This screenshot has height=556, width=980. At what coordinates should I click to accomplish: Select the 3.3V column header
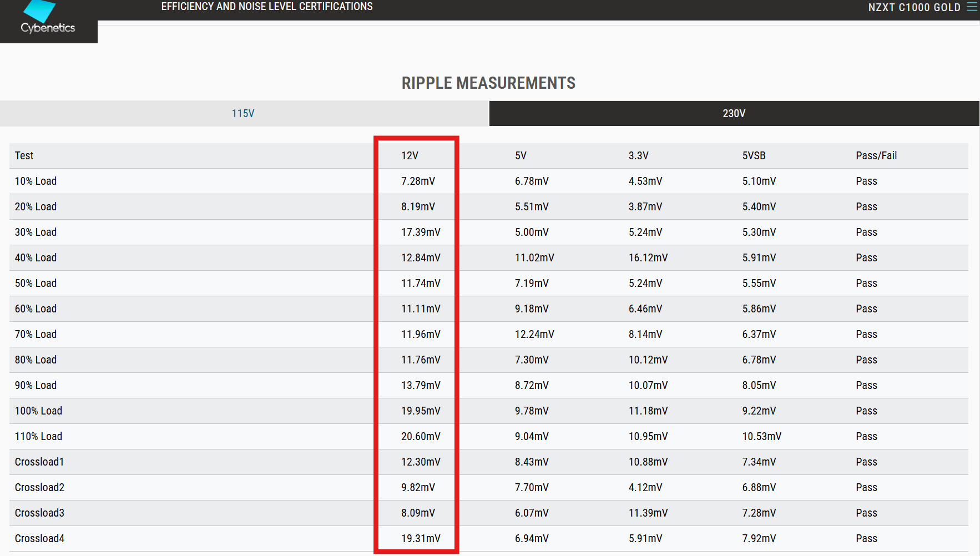pyautogui.click(x=638, y=156)
